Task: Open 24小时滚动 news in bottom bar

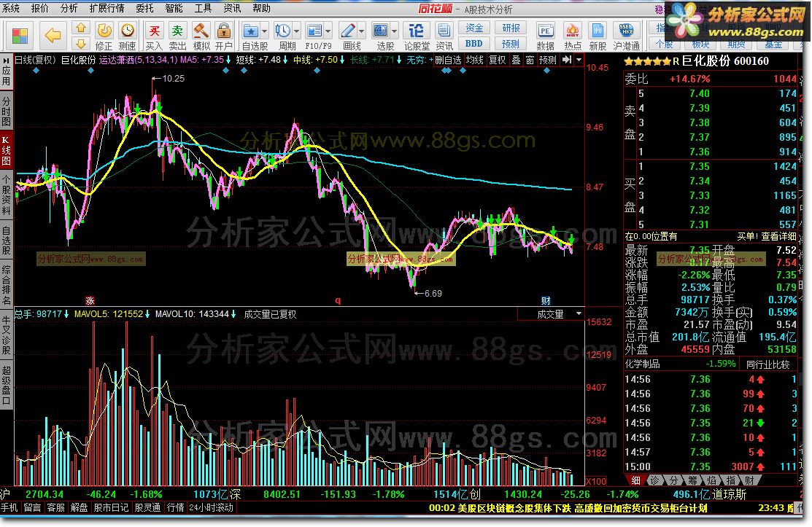Action: [x=212, y=508]
